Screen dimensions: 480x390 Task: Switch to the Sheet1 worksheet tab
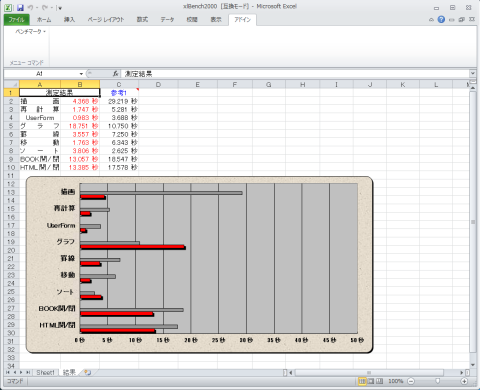[x=45, y=372]
